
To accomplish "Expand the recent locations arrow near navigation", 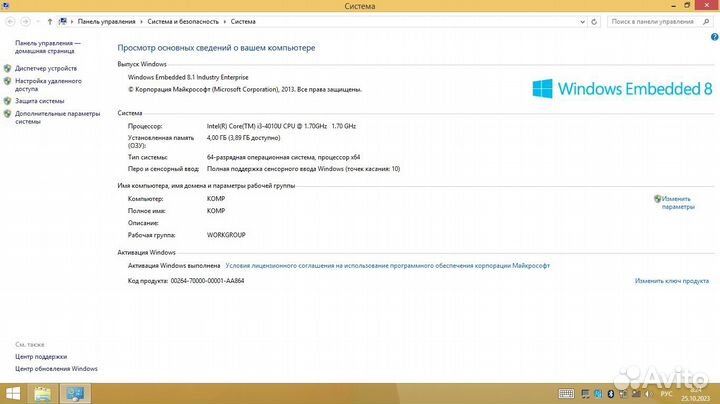I will coord(37,20).
